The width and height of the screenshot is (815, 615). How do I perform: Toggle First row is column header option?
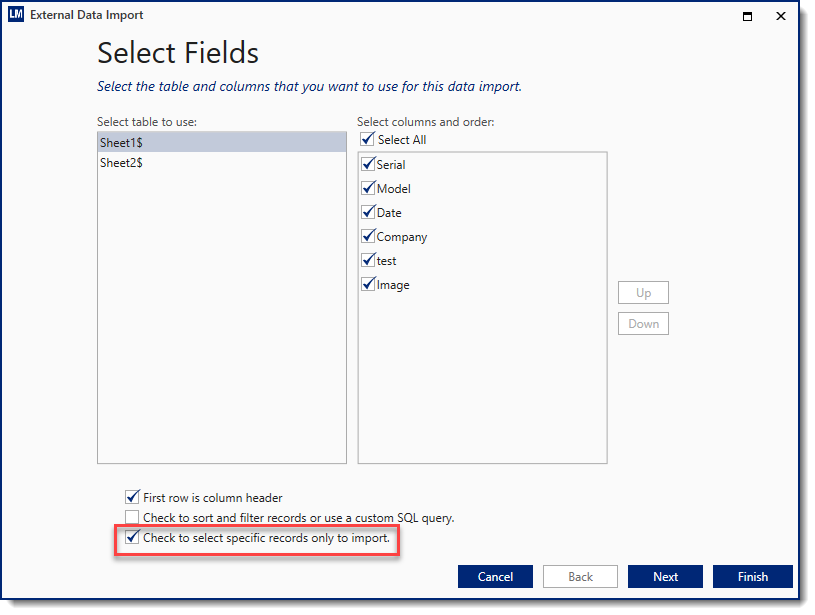tap(132, 497)
